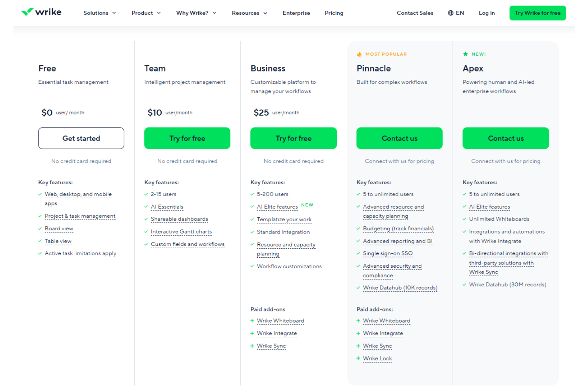This screenshot has width=588, height=392.
Task: Click Shareable dashboards feature
Action: coord(179,219)
